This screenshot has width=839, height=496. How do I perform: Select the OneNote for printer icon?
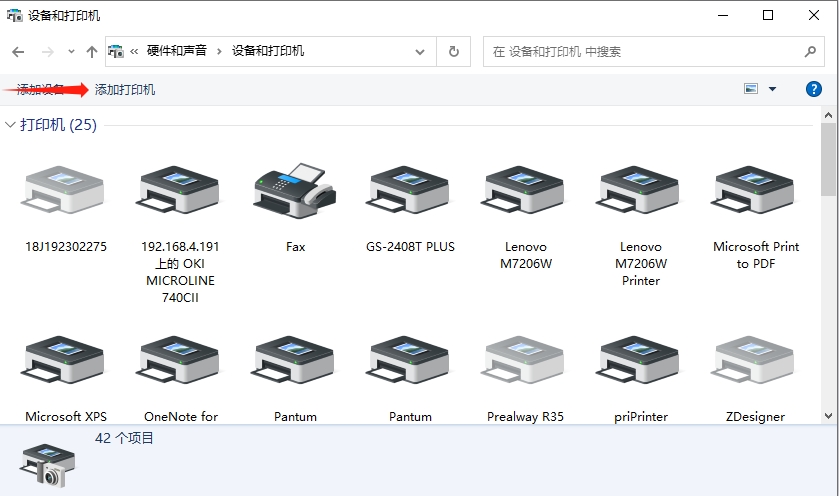(178, 360)
